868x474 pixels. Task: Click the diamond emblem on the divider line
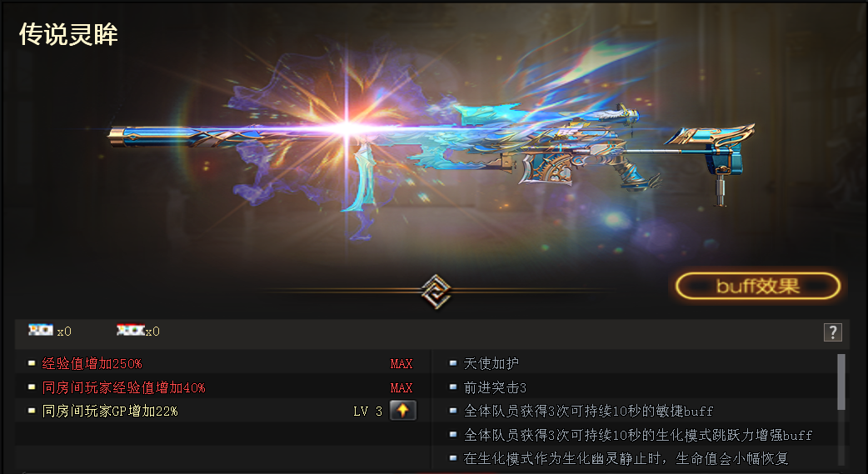tap(436, 291)
